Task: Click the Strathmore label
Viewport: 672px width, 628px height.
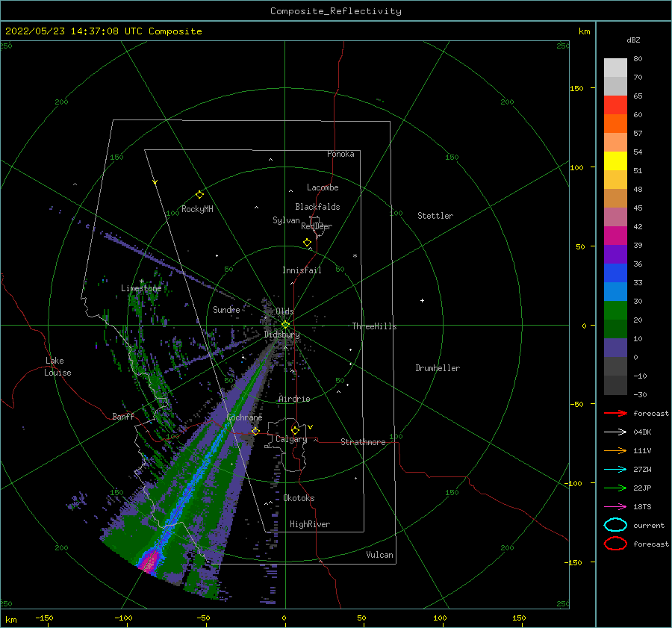Action: (363, 442)
